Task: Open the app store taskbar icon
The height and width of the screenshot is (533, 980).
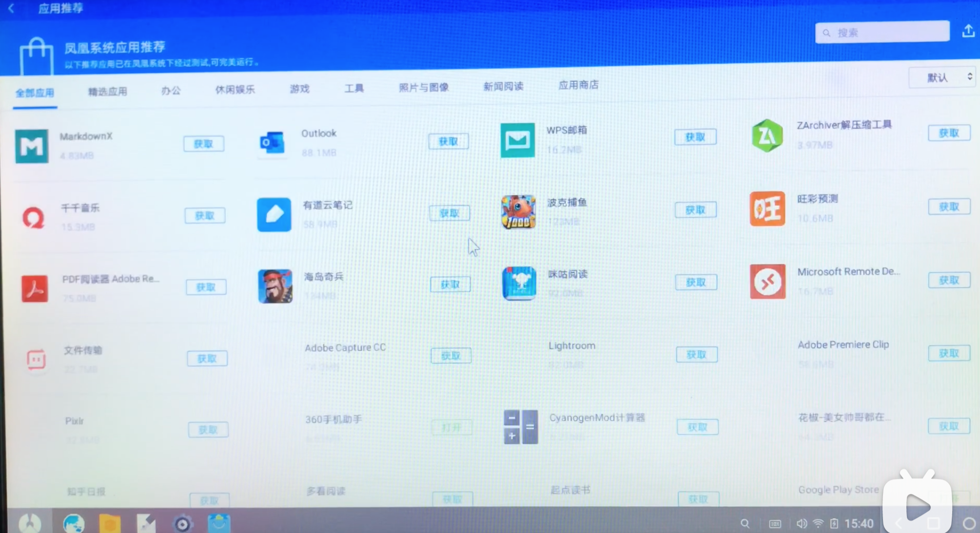Action: 219,523
